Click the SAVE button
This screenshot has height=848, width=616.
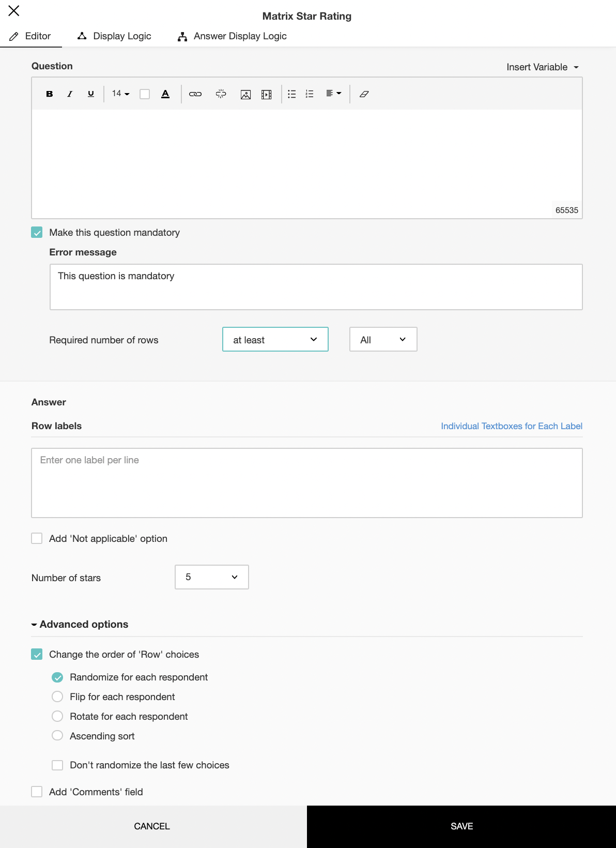point(461,826)
